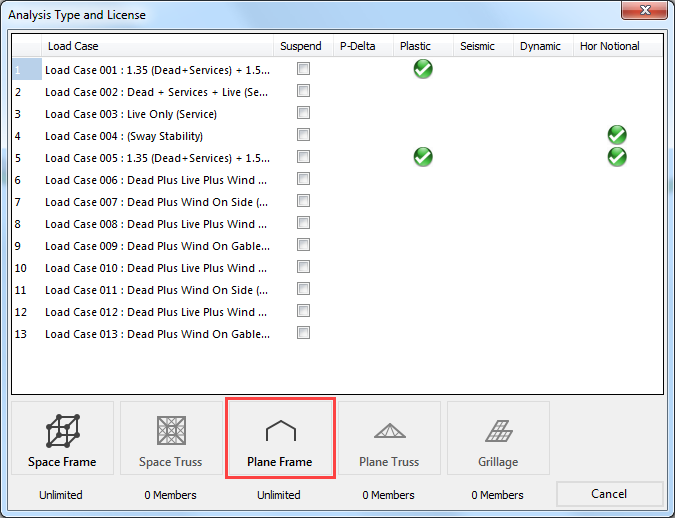Click the Load Case column header
The height and width of the screenshot is (518, 675).
pyautogui.click(x=157, y=46)
